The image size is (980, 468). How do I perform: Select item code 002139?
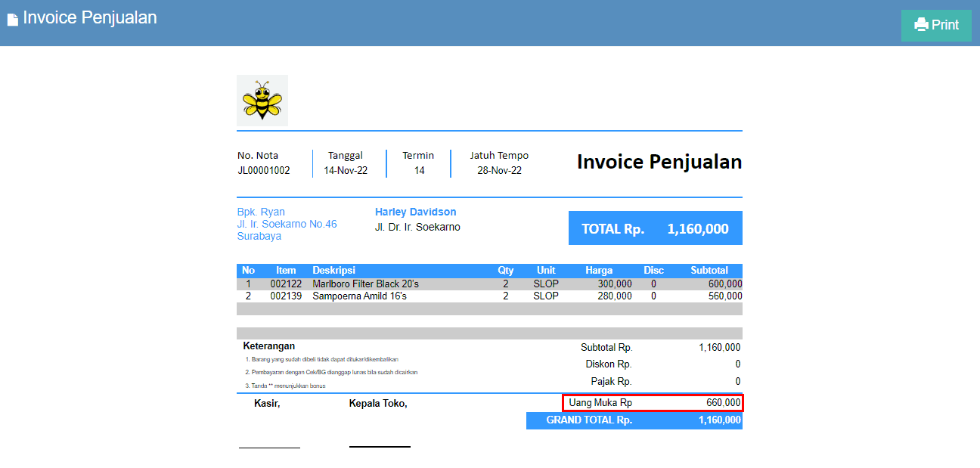(286, 296)
